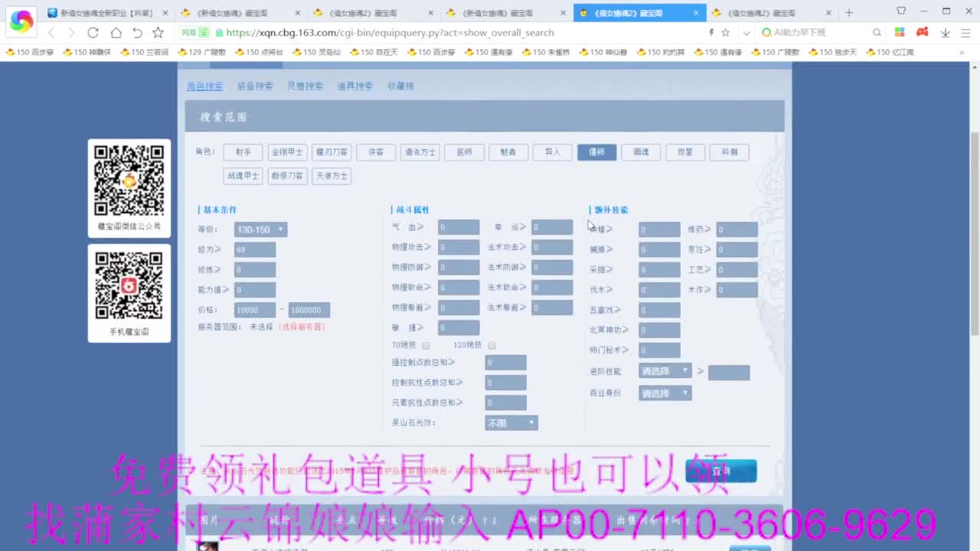Open the bookmark 129 广陵散
Screen dimensions: 980x551
202,52
